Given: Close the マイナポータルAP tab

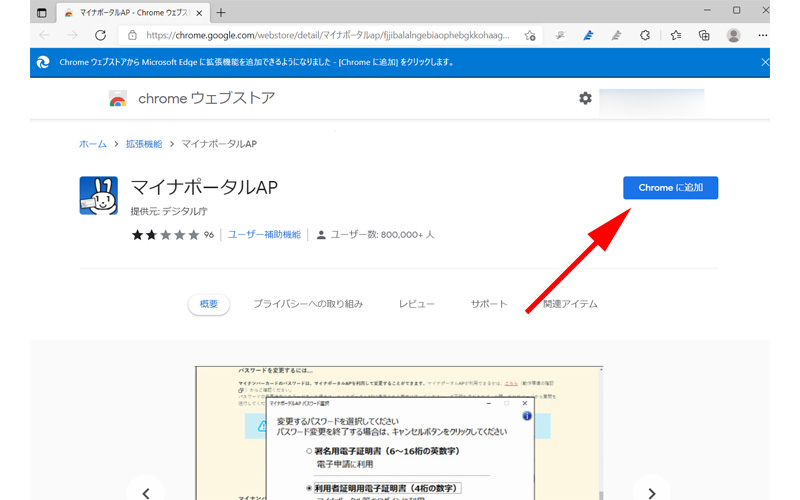Looking at the screenshot, I should (199, 13).
